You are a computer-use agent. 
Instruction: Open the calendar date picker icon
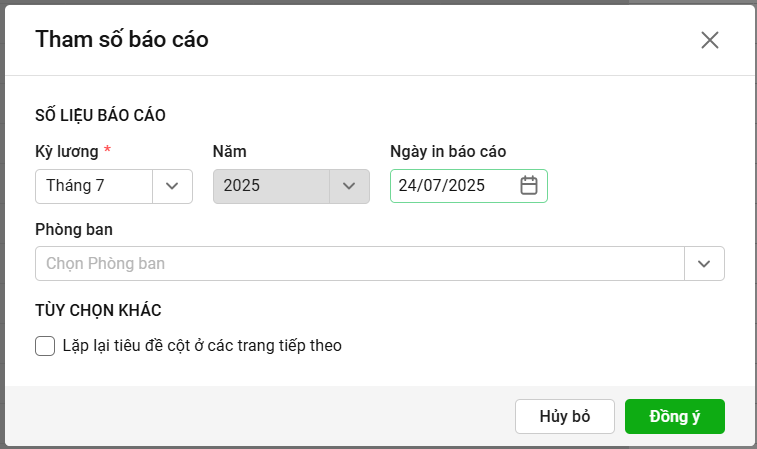[529, 185]
